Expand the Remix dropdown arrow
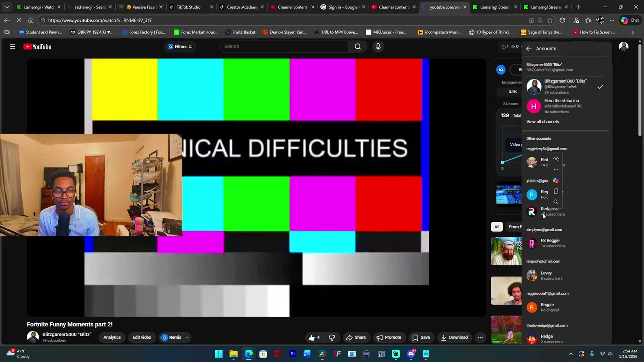Screen dimensions: 644x362 (x=187, y=337)
